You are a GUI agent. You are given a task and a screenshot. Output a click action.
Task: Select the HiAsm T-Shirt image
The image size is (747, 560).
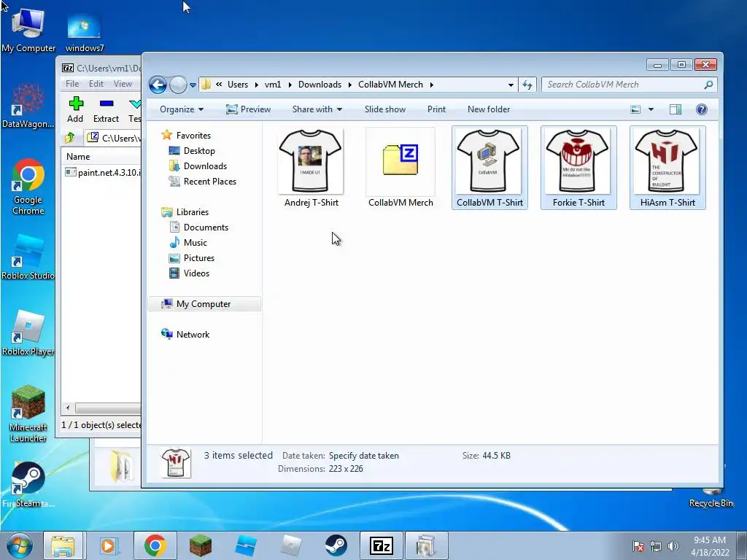click(667, 168)
